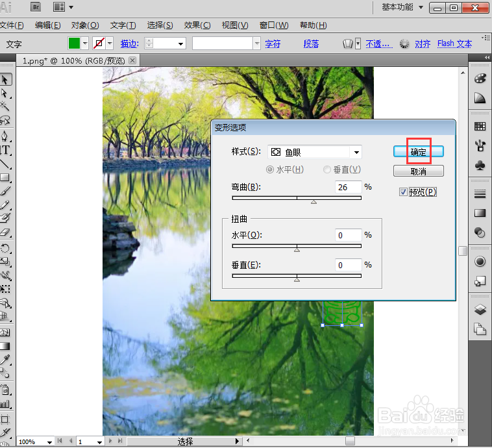Open the 视图(V) menu
The width and height of the screenshot is (492, 448).
235,25
